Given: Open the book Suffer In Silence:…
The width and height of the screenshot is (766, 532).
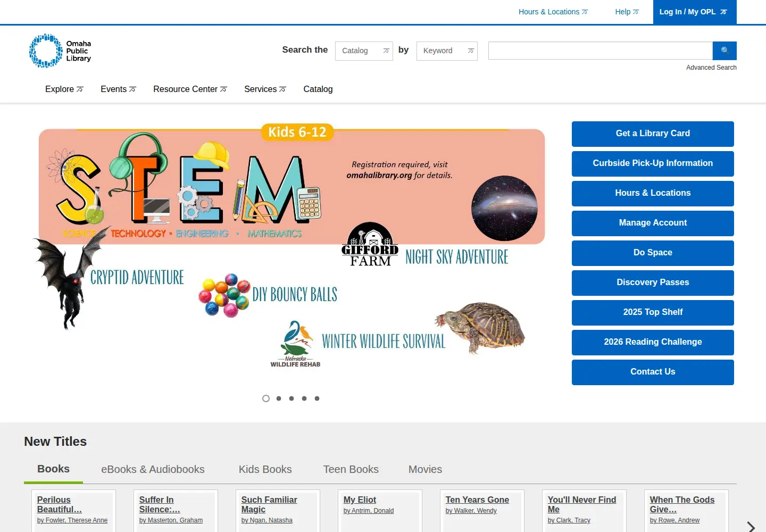Looking at the screenshot, I should point(159,504).
